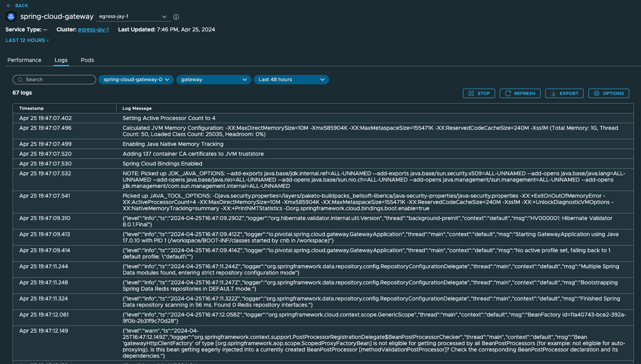Click the search magnifier icon

point(20,80)
